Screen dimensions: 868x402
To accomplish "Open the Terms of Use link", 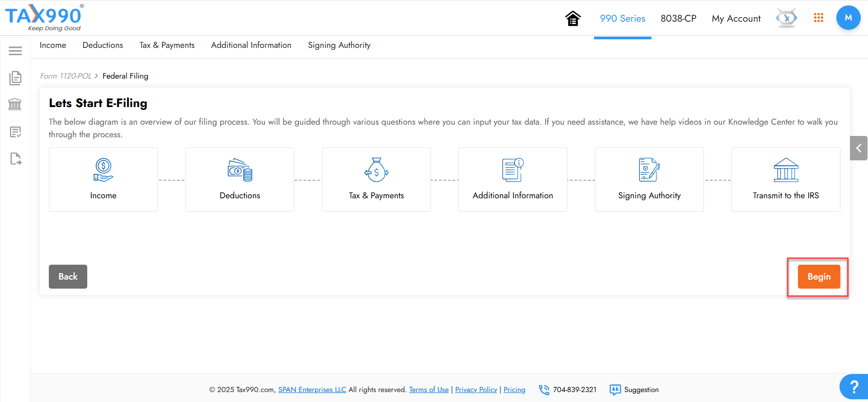I will click(429, 390).
